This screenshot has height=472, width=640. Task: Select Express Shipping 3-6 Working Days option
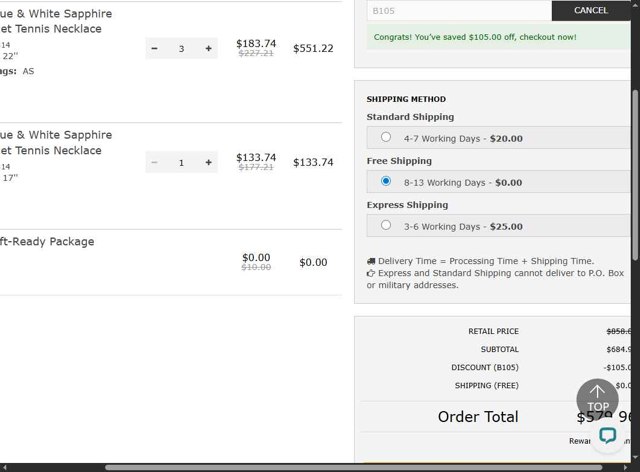[x=386, y=225]
